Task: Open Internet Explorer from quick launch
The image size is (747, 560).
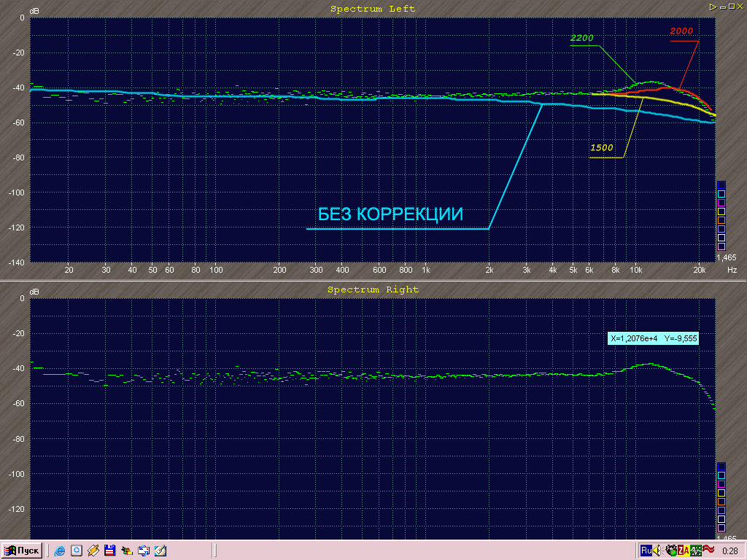Action: point(60,551)
